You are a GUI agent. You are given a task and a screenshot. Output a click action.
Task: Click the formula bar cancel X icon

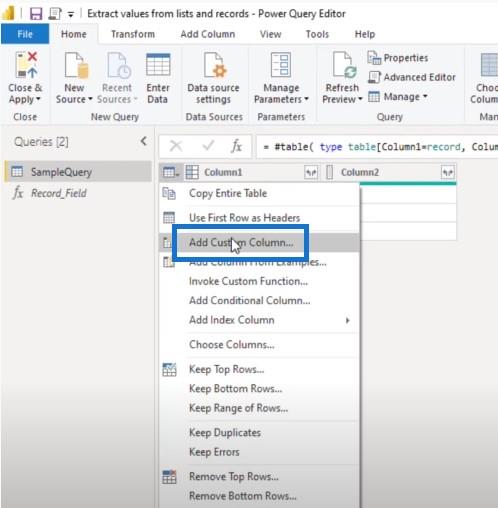pos(176,146)
